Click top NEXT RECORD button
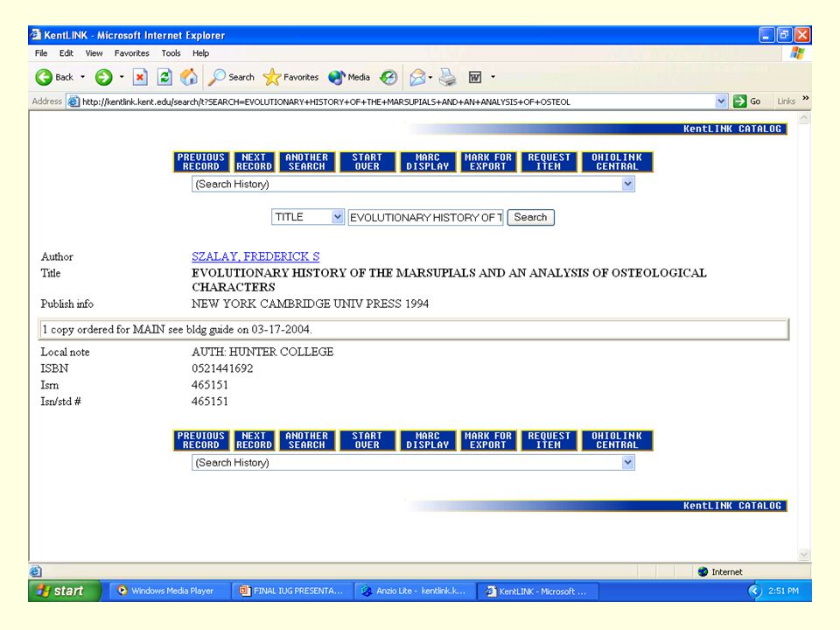Viewport: 840px width, 630px height. coord(254,162)
